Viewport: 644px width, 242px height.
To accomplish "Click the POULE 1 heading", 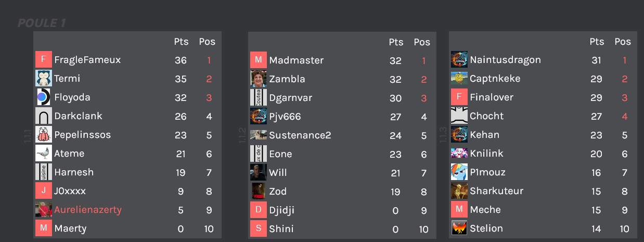I will coord(42,23).
